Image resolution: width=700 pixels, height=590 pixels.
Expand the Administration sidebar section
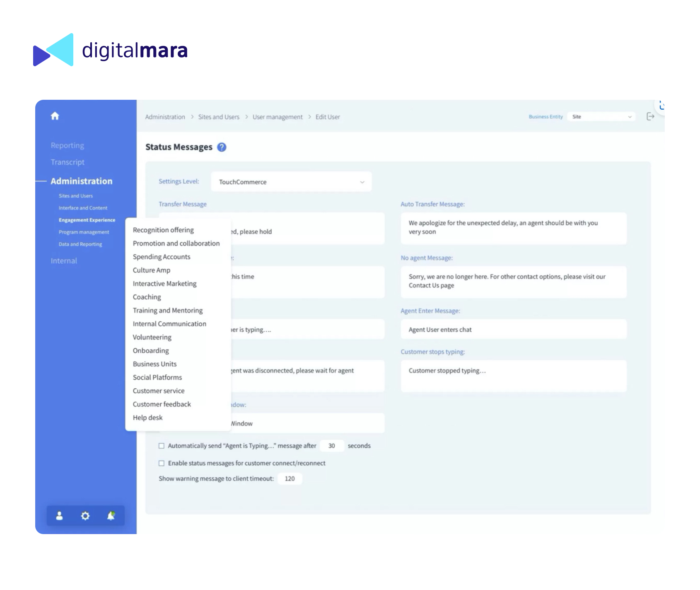coord(81,181)
